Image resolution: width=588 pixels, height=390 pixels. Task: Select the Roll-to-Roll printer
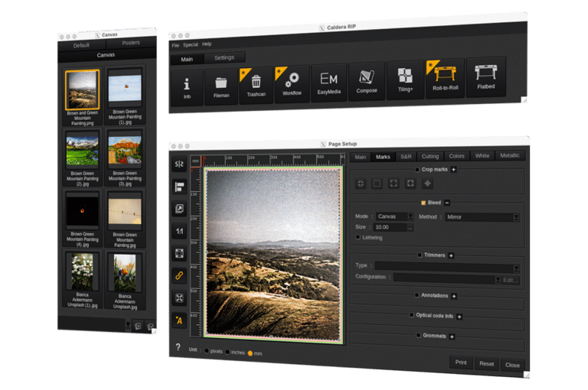click(445, 76)
